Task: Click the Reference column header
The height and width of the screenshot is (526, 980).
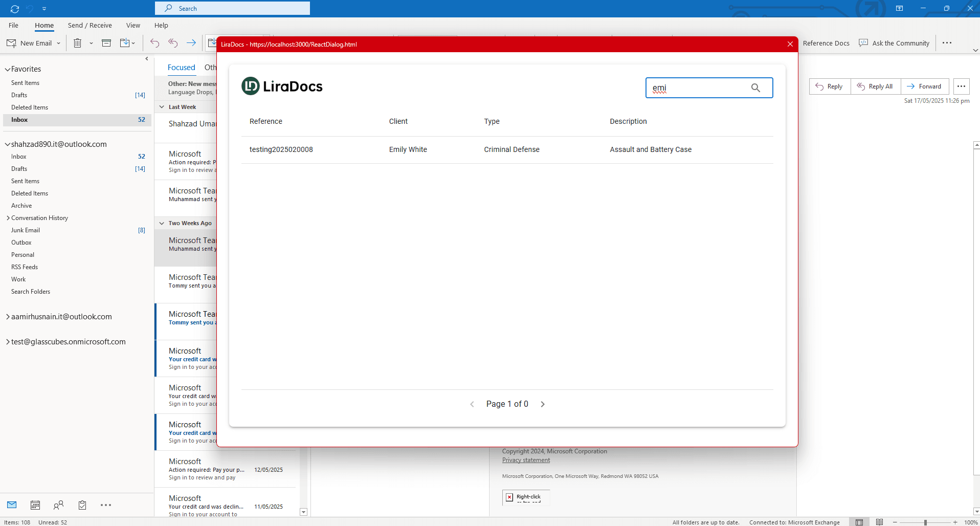Action: coord(266,121)
